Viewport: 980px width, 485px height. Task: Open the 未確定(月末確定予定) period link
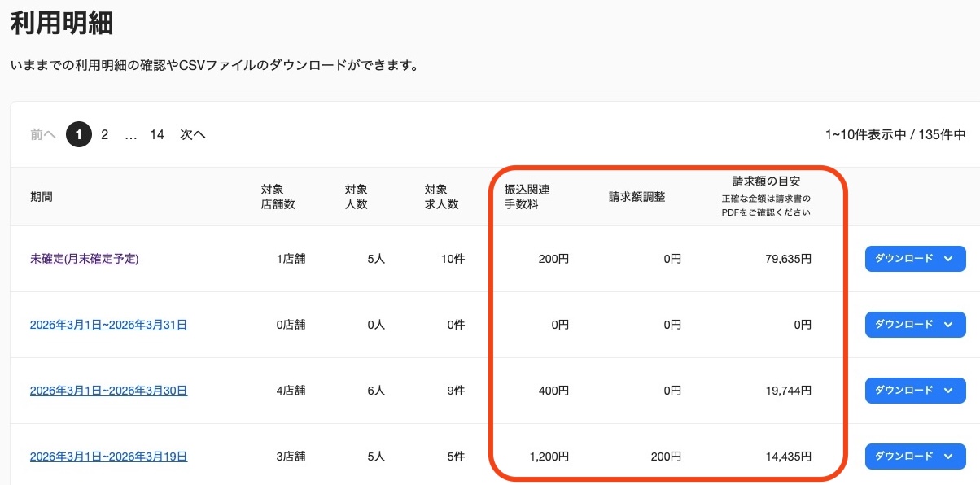coord(85,259)
